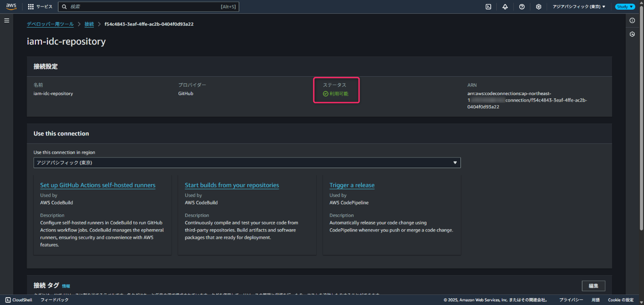Click the iam-idc-repository name value under 名前

coord(53,93)
